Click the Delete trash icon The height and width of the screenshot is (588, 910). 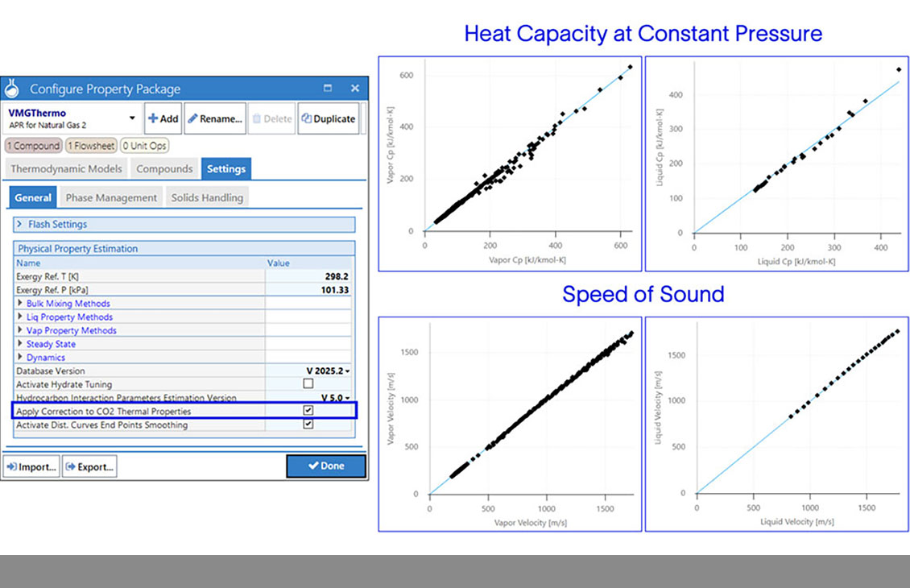pos(256,118)
